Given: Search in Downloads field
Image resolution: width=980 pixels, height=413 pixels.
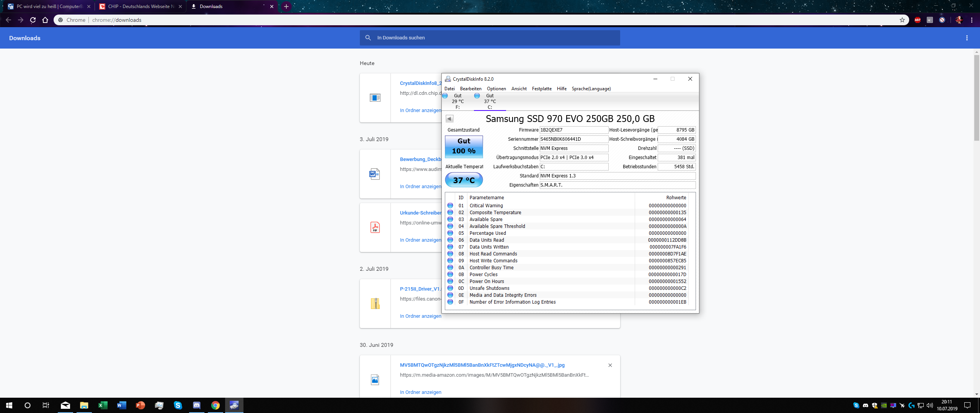Looking at the screenshot, I should point(490,38).
